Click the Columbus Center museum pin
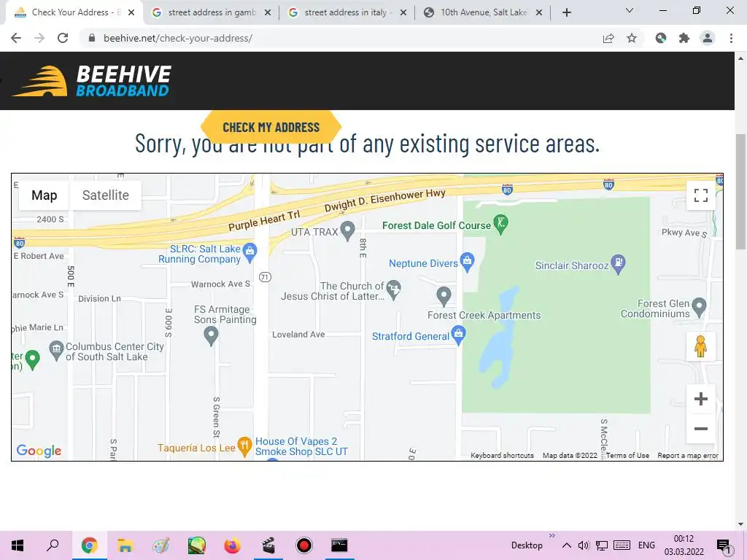The image size is (747, 560). (56, 351)
